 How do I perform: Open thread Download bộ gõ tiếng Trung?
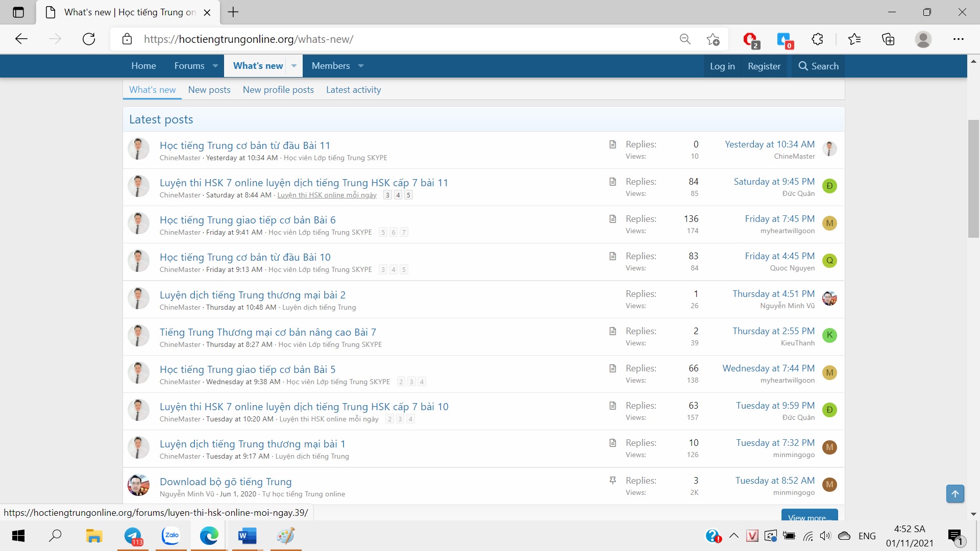pyautogui.click(x=226, y=482)
